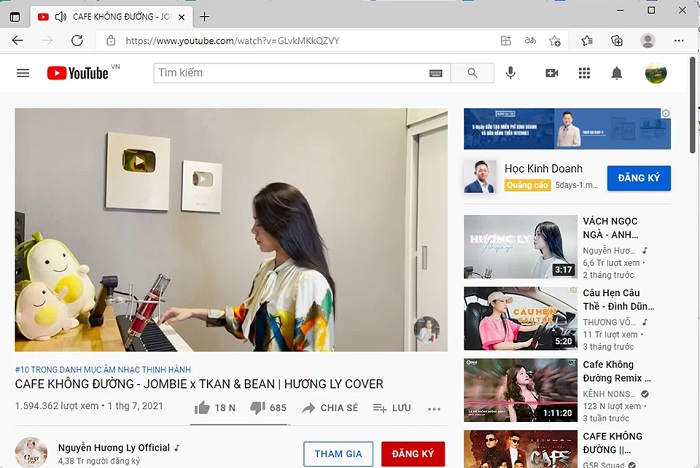Go to the YouTube home logo
This screenshot has width=700, height=468.
click(x=78, y=73)
